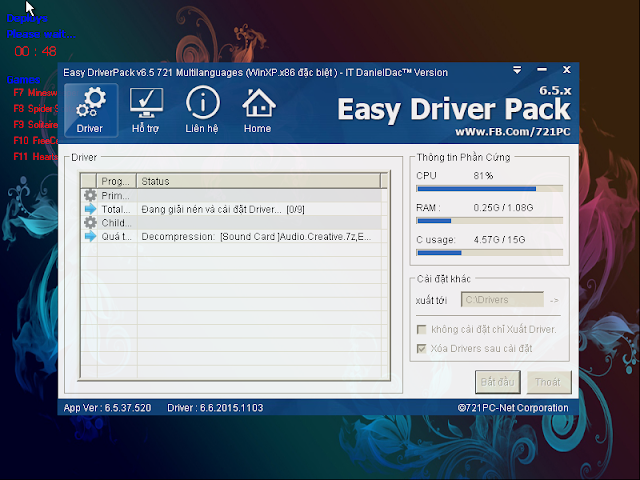Select the Quá t... row blue arrow icon
The width and height of the screenshot is (640, 480).
point(90,236)
